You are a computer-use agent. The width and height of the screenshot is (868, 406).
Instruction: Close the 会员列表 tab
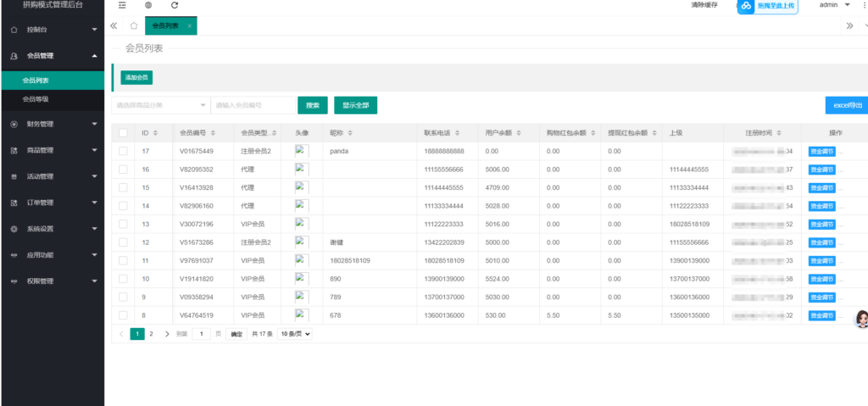click(189, 26)
